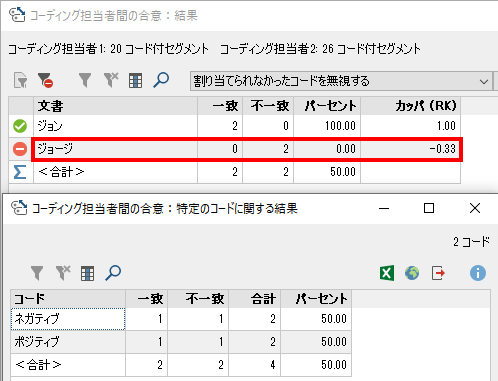Click the red-marked non-agreement filter icon
This screenshot has width=498, height=381.
pyautogui.click(x=45, y=81)
